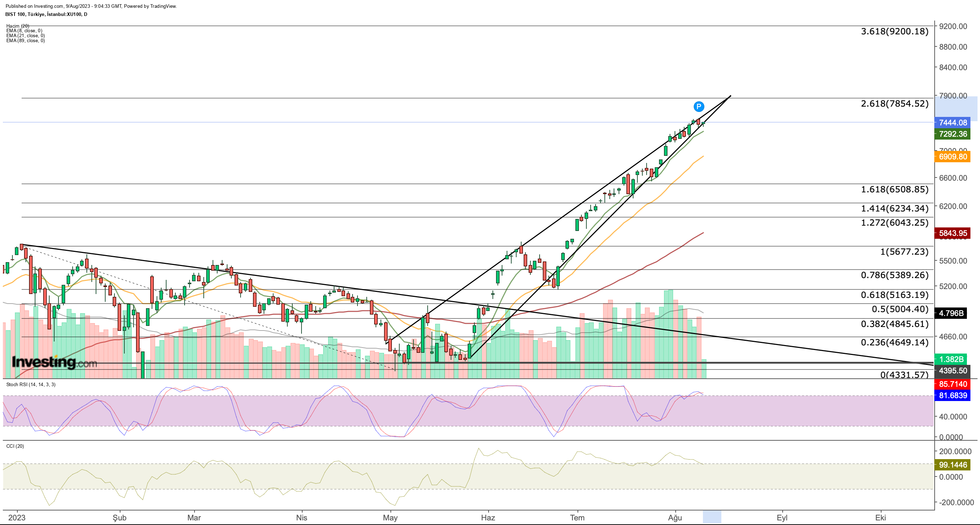
Task: Click the Şub month label on time axis
Action: click(x=119, y=518)
